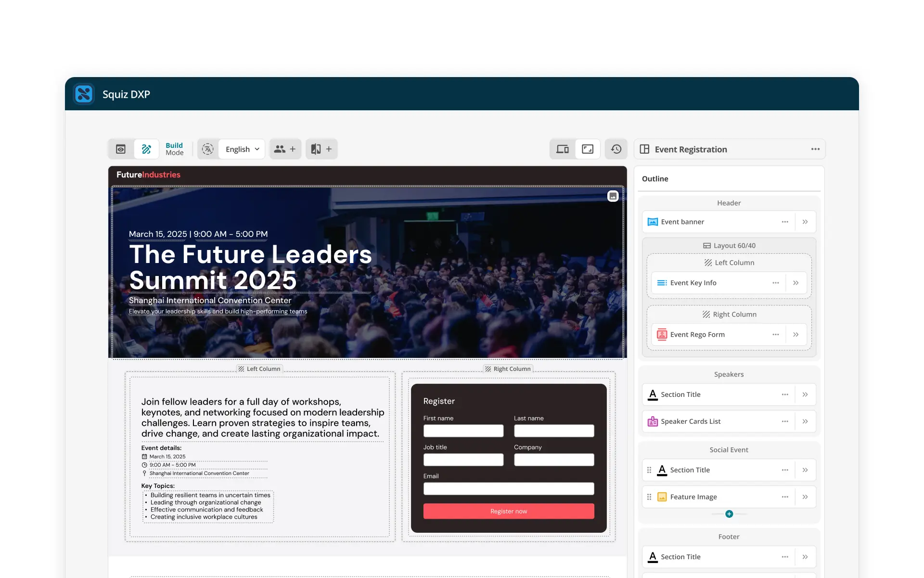Image resolution: width=924 pixels, height=578 pixels.
Task: Expand Event banner with chevron arrows
Action: (805, 222)
